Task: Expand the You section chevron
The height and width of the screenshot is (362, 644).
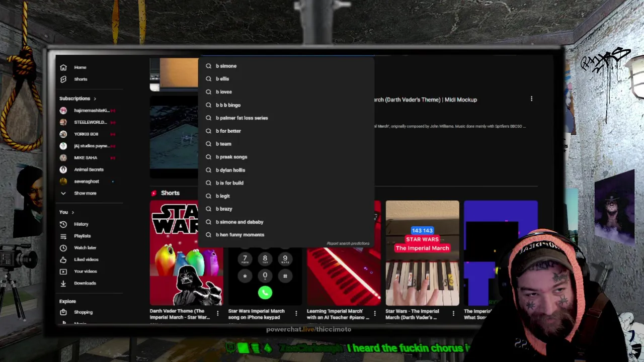Action: click(72, 212)
